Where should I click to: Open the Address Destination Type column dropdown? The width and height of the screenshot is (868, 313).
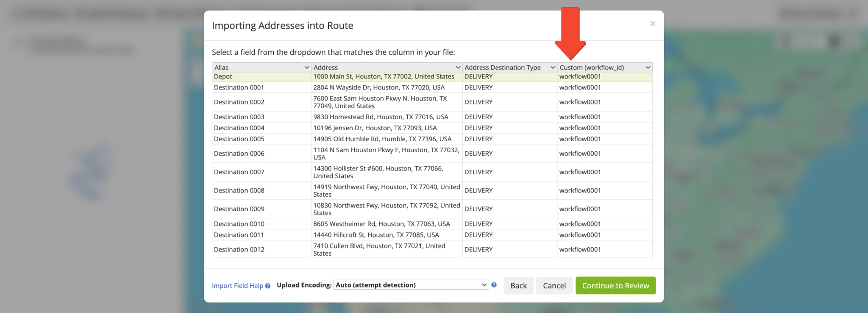(510, 67)
